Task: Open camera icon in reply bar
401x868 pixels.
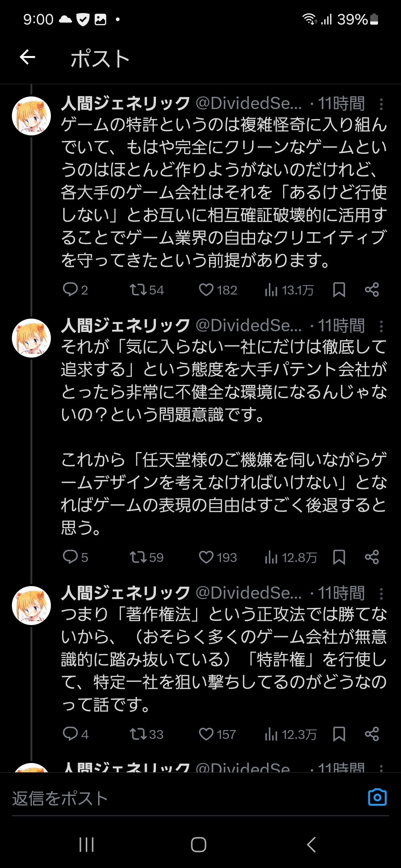Action: click(x=377, y=797)
